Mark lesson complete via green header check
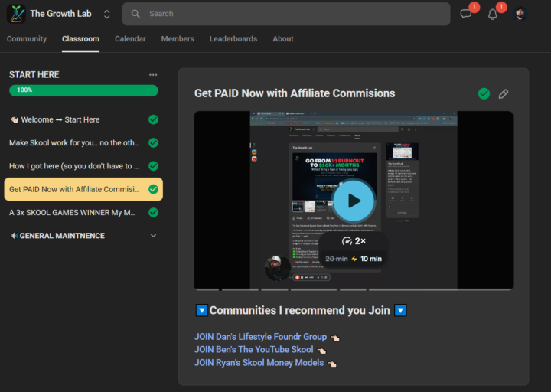551x392 pixels. tap(484, 93)
